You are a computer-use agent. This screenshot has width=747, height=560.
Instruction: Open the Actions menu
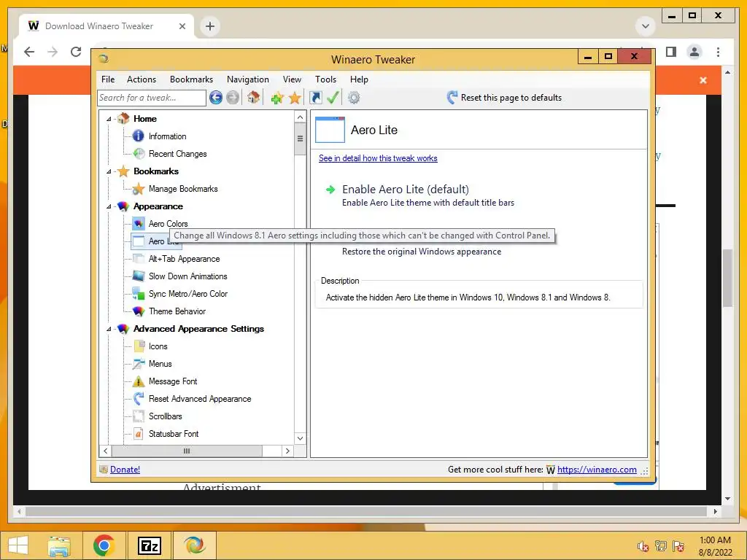click(x=142, y=79)
